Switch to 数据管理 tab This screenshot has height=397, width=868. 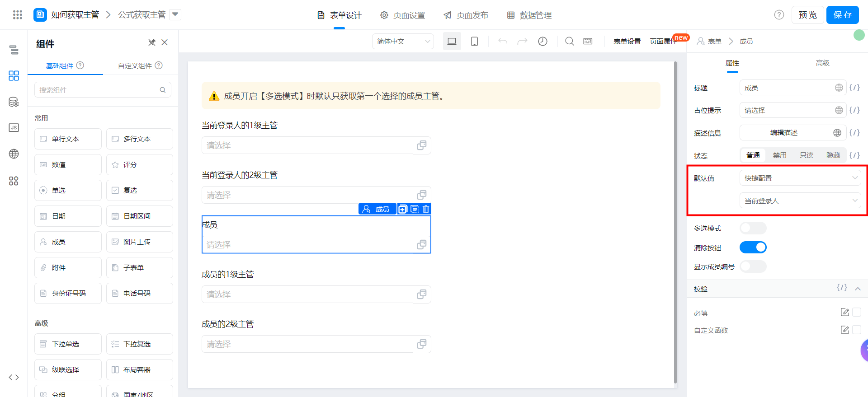click(529, 15)
